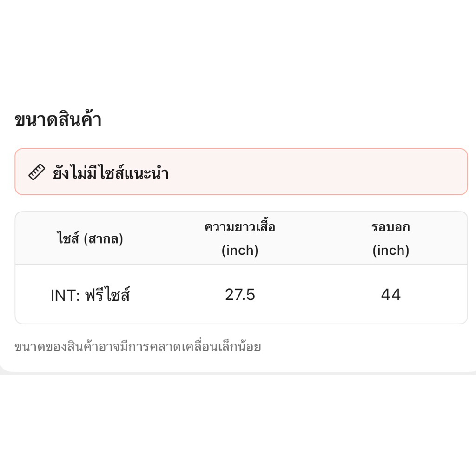
Task: Click the ความยาวเสื้อ column header label
Action: (x=240, y=227)
